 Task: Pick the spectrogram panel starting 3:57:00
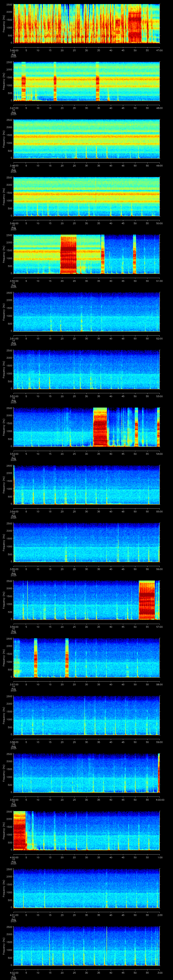(87, 657)
